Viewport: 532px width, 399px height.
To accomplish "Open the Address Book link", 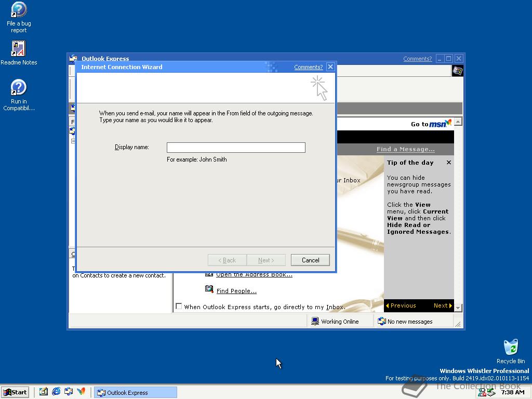I will [x=254, y=274].
